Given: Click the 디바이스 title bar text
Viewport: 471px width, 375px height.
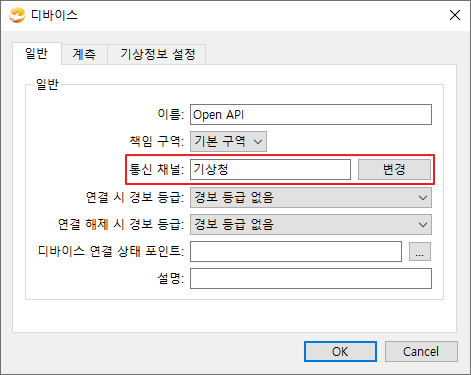Looking at the screenshot, I should click(54, 15).
